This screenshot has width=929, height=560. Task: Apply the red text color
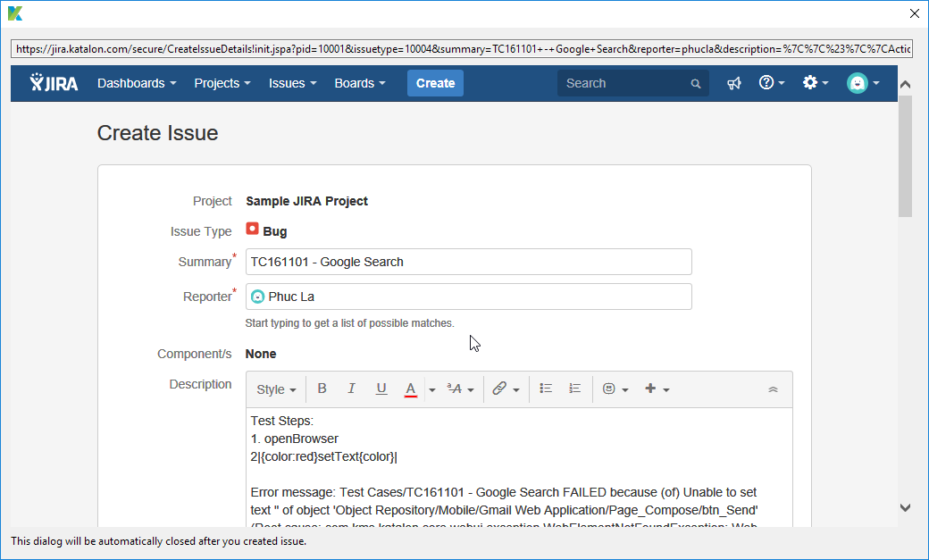411,389
